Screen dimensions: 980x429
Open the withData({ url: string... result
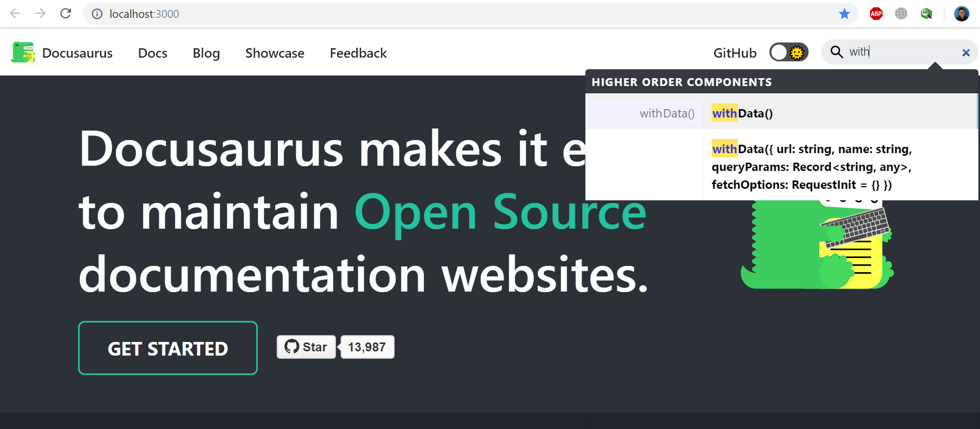tap(781, 165)
